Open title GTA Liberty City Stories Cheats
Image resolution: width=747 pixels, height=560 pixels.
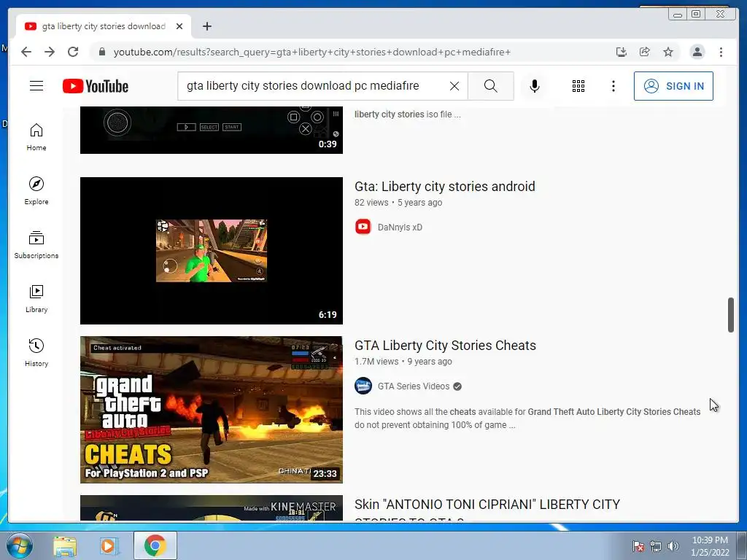click(x=445, y=345)
